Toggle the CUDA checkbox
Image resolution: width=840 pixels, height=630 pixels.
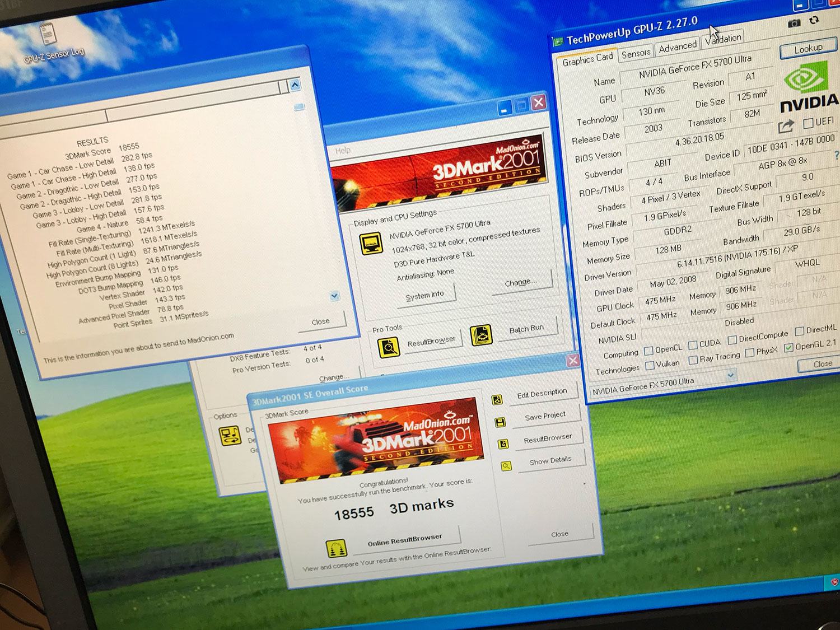[x=693, y=345]
